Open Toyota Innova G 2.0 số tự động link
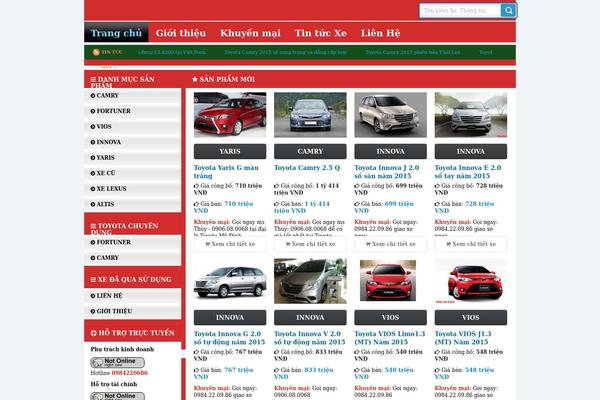The width and height of the screenshot is (600, 400). (x=229, y=338)
